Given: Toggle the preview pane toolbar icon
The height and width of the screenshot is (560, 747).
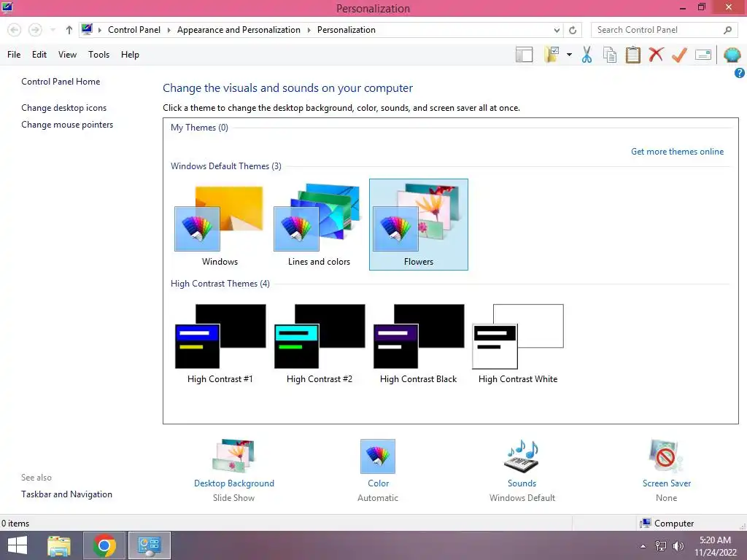Looking at the screenshot, I should tap(524, 55).
